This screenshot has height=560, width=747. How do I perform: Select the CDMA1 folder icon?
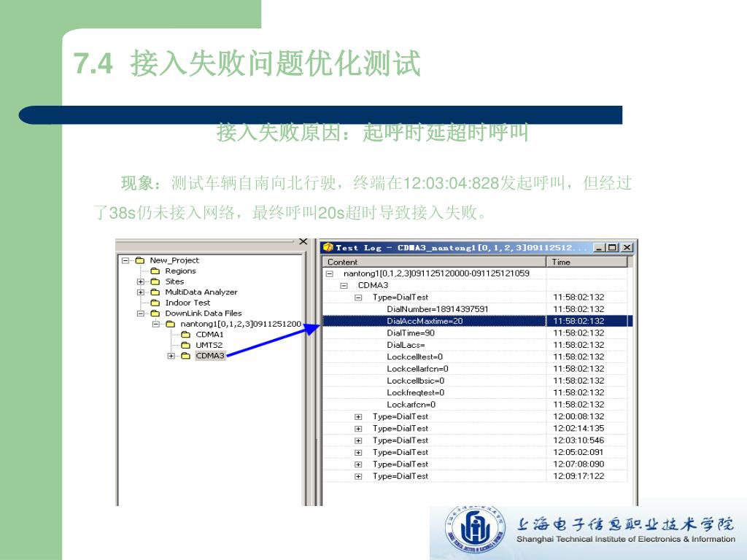(x=185, y=334)
